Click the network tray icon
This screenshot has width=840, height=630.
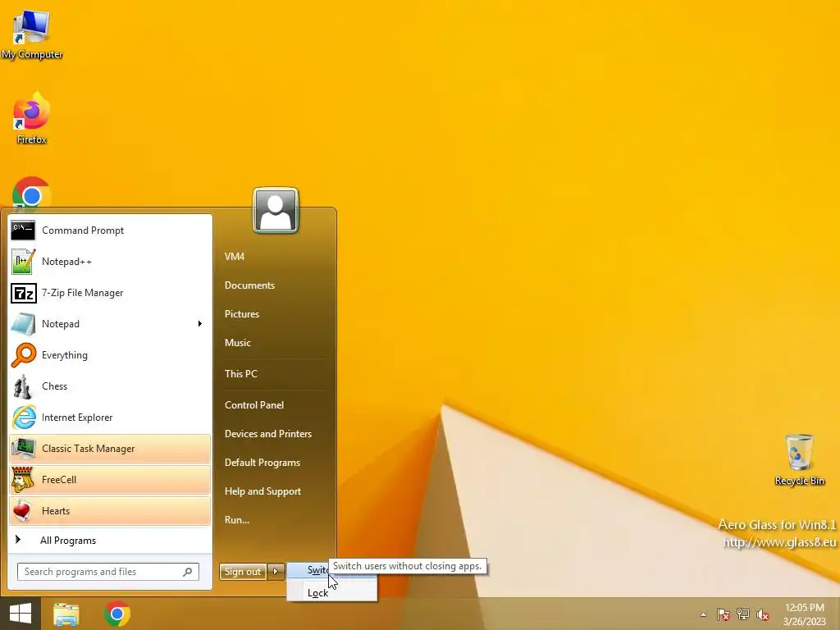(x=743, y=614)
